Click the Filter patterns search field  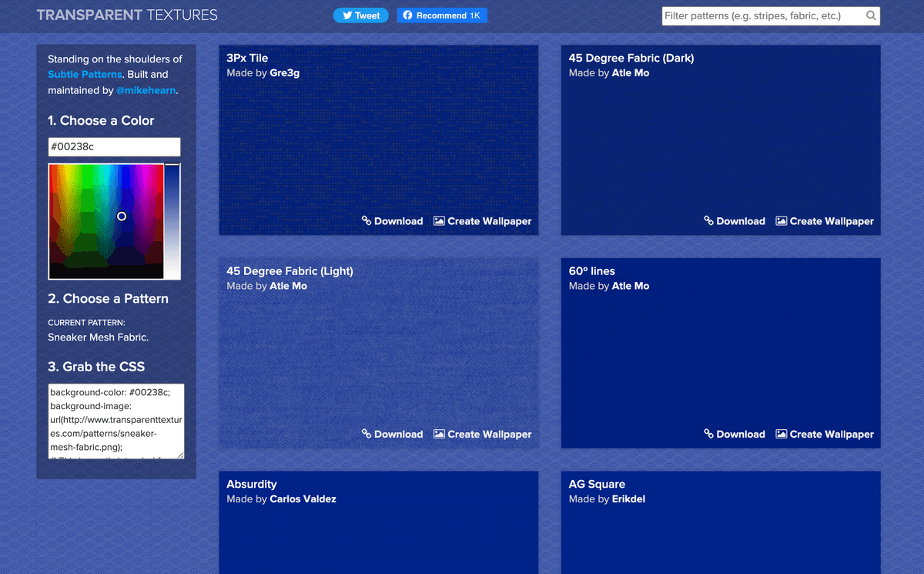[762, 15]
